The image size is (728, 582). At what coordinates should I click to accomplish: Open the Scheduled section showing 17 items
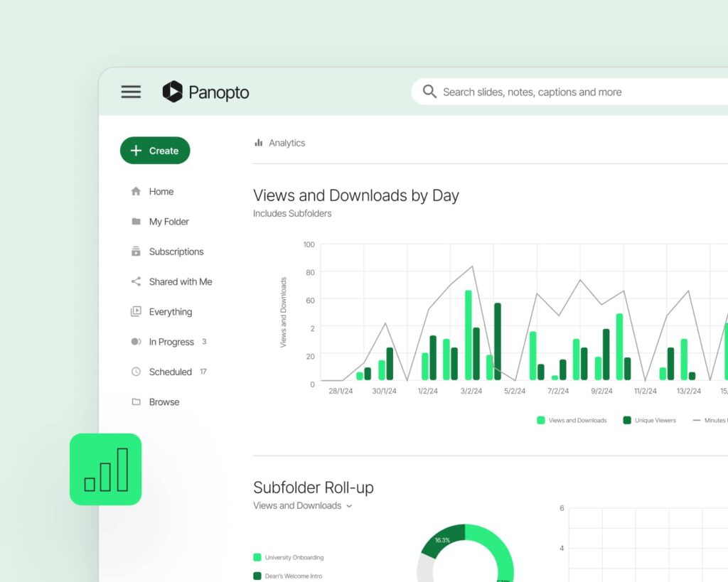(171, 372)
